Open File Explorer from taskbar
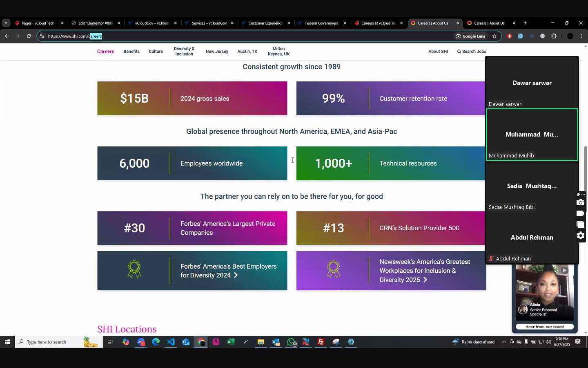 pyautogui.click(x=261, y=342)
